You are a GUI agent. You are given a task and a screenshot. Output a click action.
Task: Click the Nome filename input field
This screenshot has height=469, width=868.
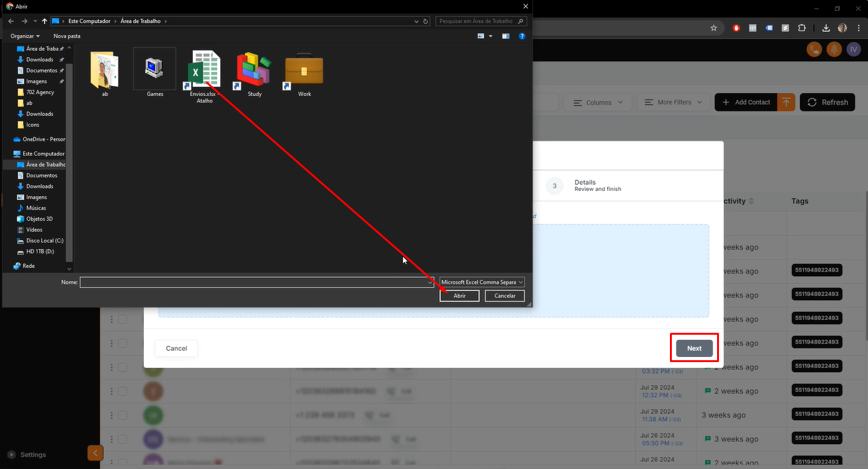click(256, 282)
